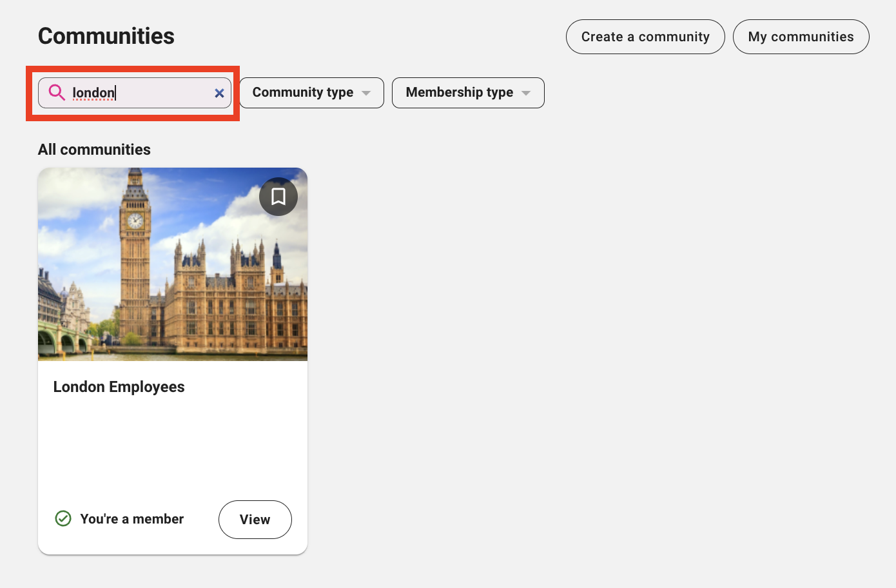
Task: Click the green member checkmark icon
Action: [63, 518]
